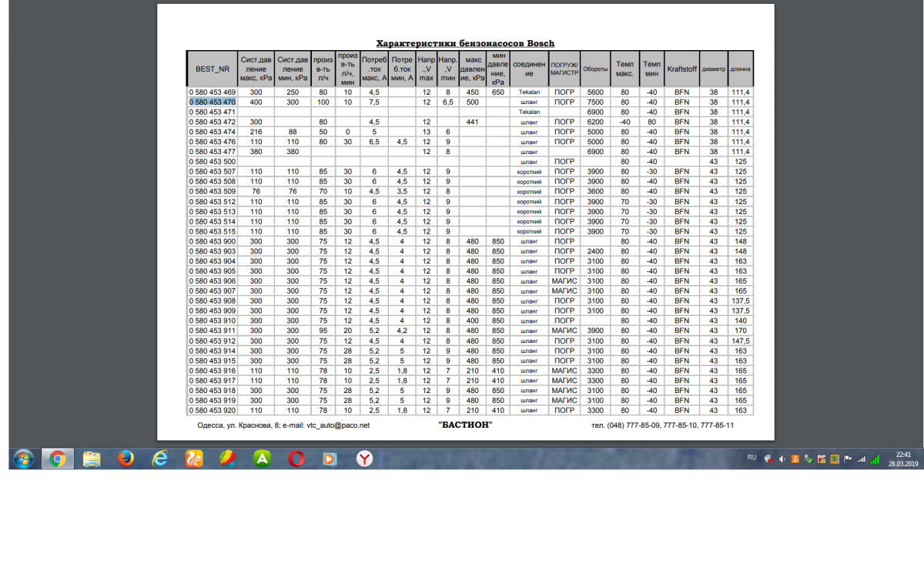Click the 5600 revolutions value
Viewport: 924px width, 578px height.
tap(595, 92)
